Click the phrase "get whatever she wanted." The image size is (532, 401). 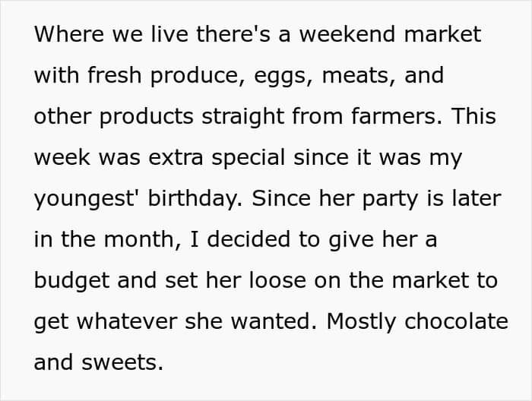(176, 322)
